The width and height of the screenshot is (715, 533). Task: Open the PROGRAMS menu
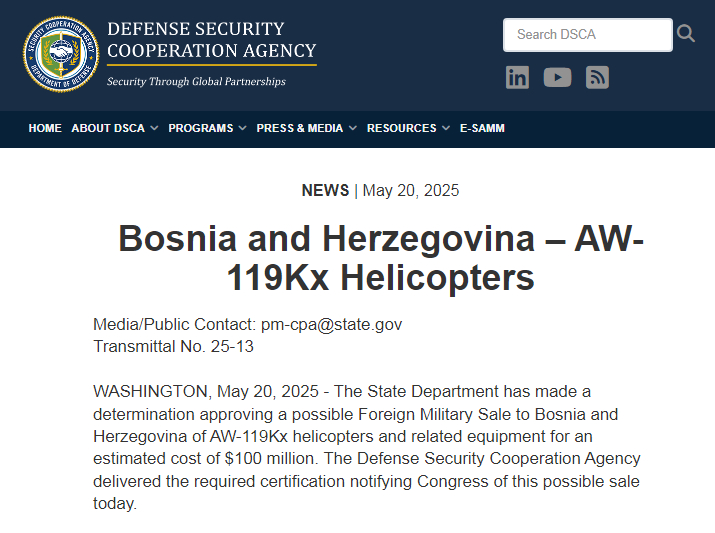point(201,128)
